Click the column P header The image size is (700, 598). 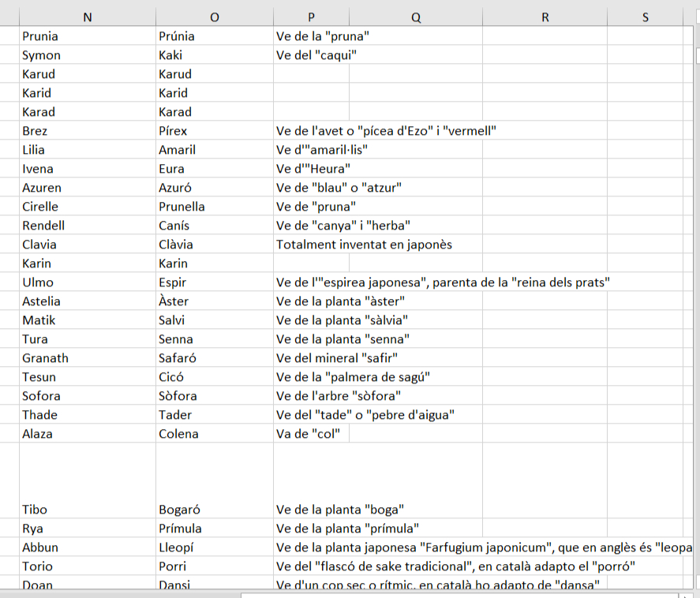click(310, 17)
